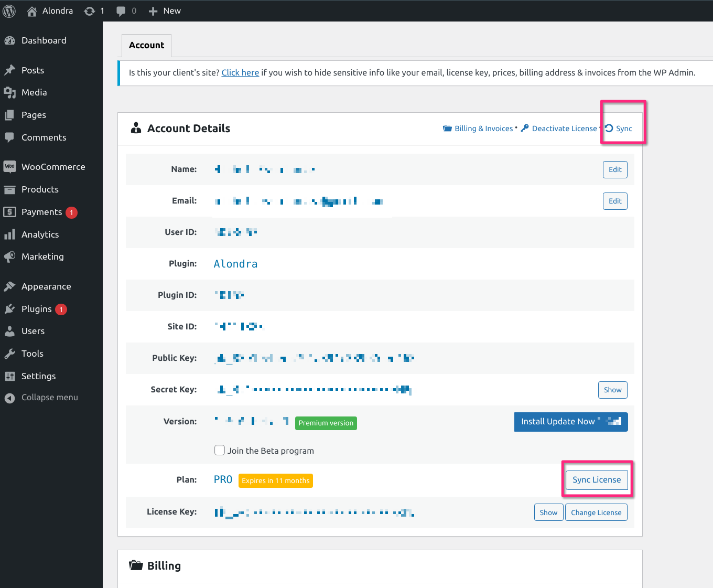This screenshot has height=588, width=713.
Task: Select Settings in the sidebar
Action: pyautogui.click(x=38, y=376)
